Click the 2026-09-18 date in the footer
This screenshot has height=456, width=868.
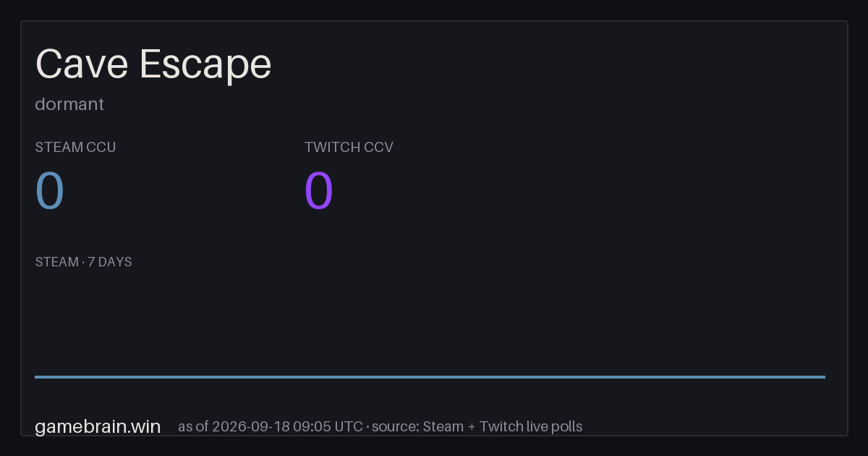[250, 426]
